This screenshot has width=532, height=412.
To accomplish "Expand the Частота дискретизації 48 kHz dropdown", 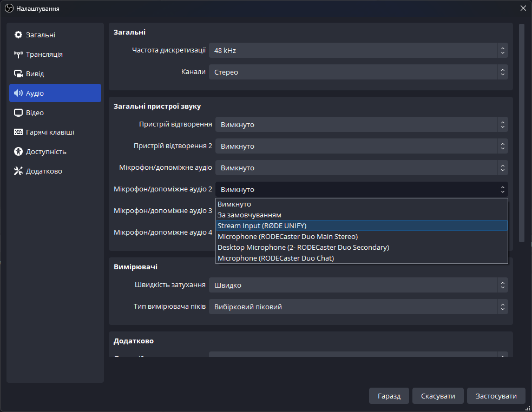I will coord(358,51).
